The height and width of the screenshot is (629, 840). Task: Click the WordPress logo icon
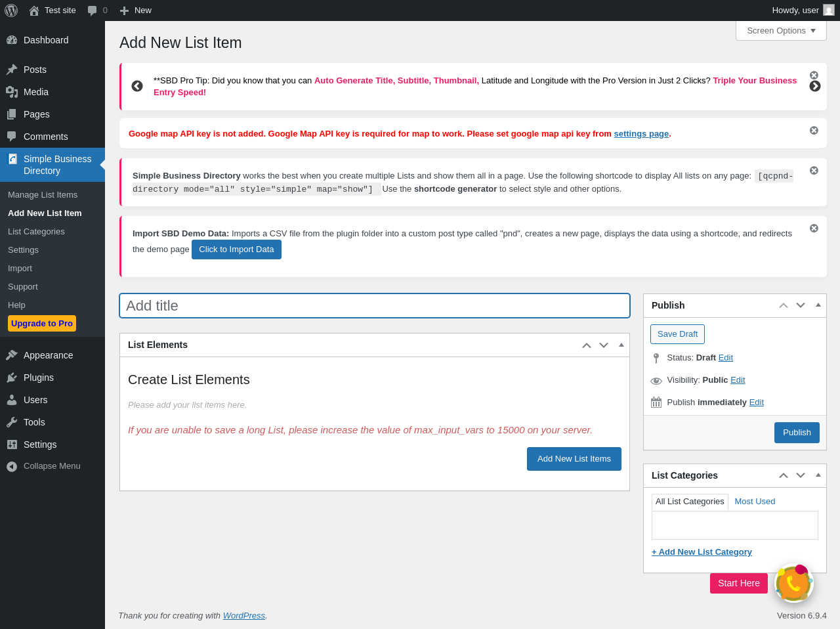[11, 11]
